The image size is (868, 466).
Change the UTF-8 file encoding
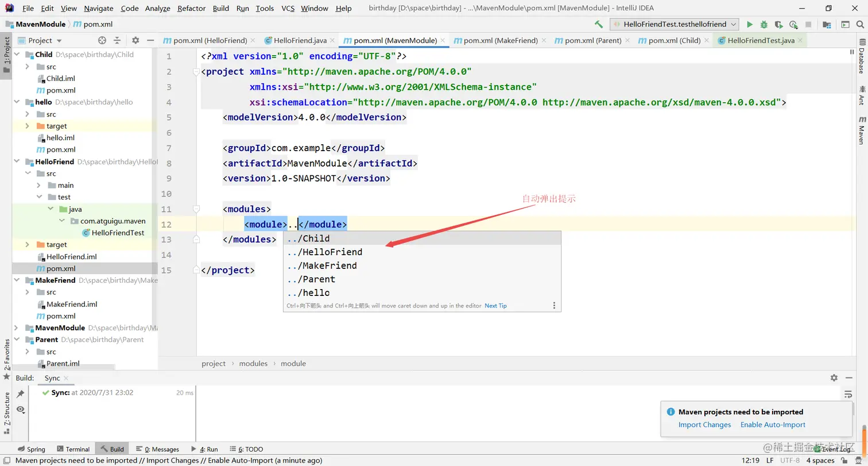click(790, 460)
